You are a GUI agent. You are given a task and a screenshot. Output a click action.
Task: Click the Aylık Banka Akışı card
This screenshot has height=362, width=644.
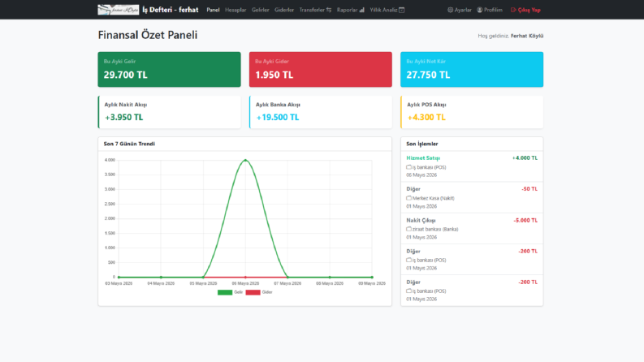pos(320,112)
